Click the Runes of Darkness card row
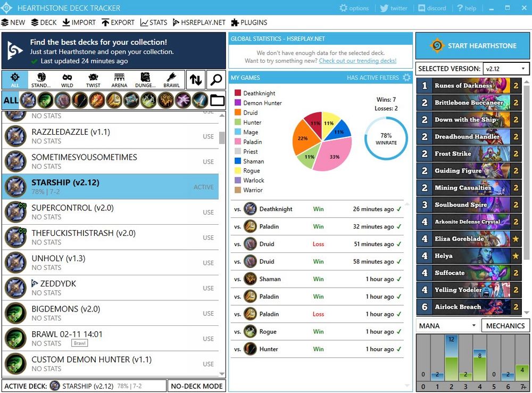The image size is (532, 393). (469, 86)
